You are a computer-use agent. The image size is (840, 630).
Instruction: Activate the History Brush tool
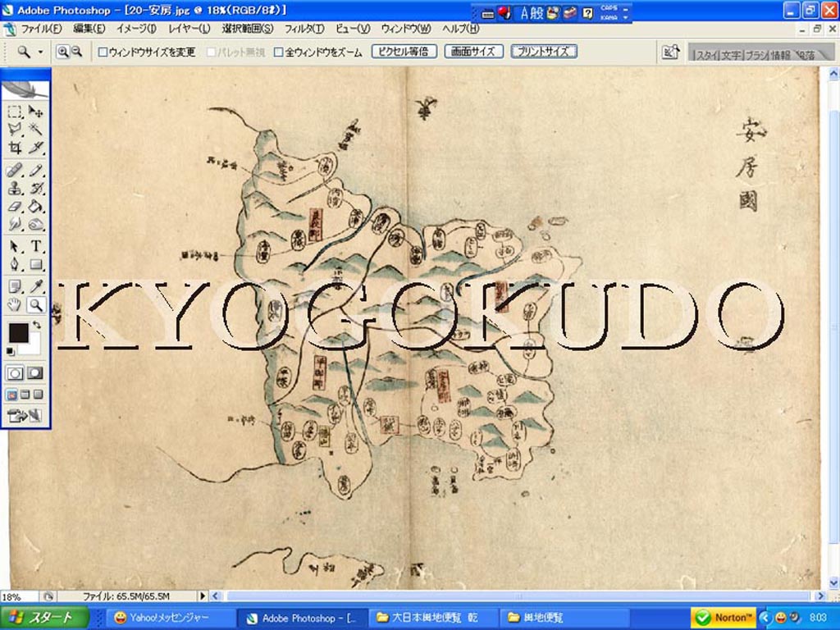(x=35, y=188)
